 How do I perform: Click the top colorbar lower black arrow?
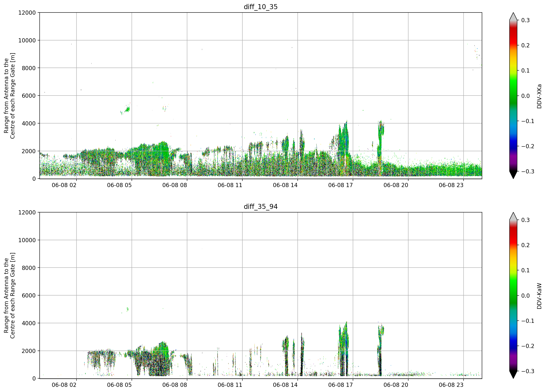[513, 175]
